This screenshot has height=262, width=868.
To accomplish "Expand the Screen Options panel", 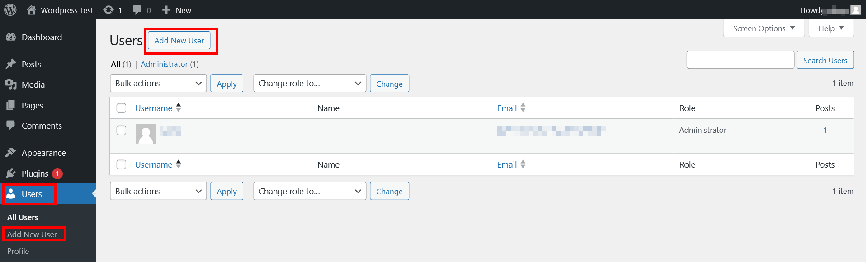I will tap(763, 28).
